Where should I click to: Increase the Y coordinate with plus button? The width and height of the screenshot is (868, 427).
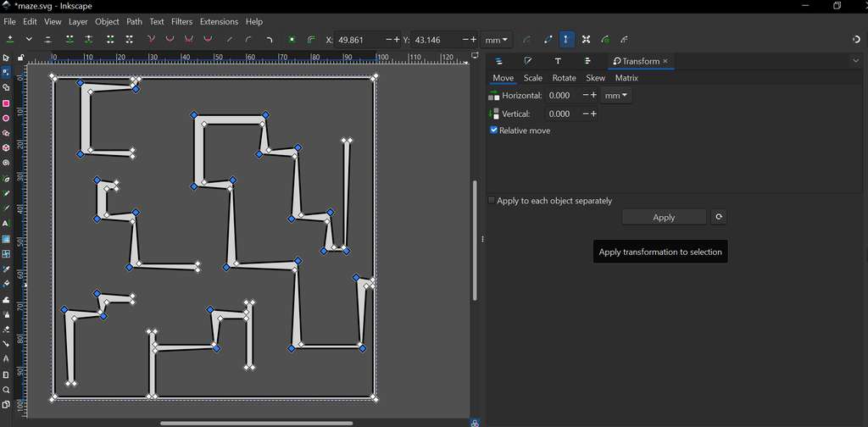[x=473, y=40]
